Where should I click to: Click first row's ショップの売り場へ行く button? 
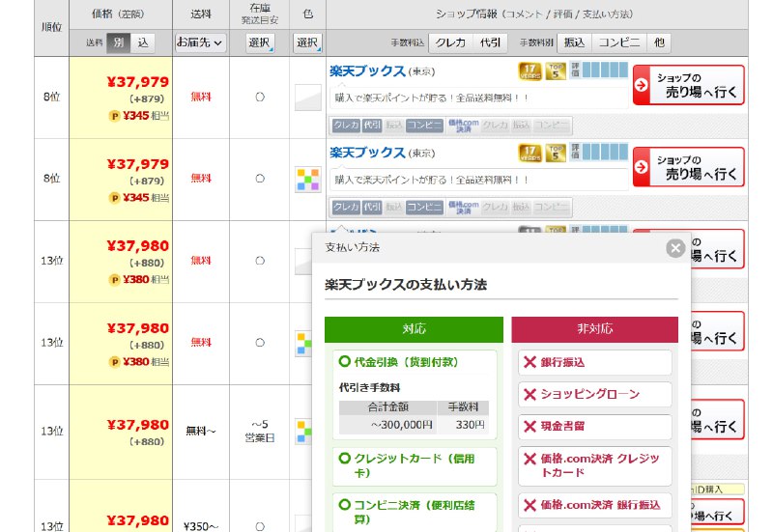(688, 85)
